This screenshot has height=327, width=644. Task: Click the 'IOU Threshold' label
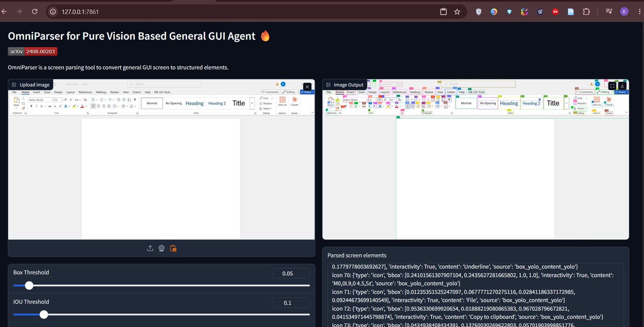[x=31, y=302]
